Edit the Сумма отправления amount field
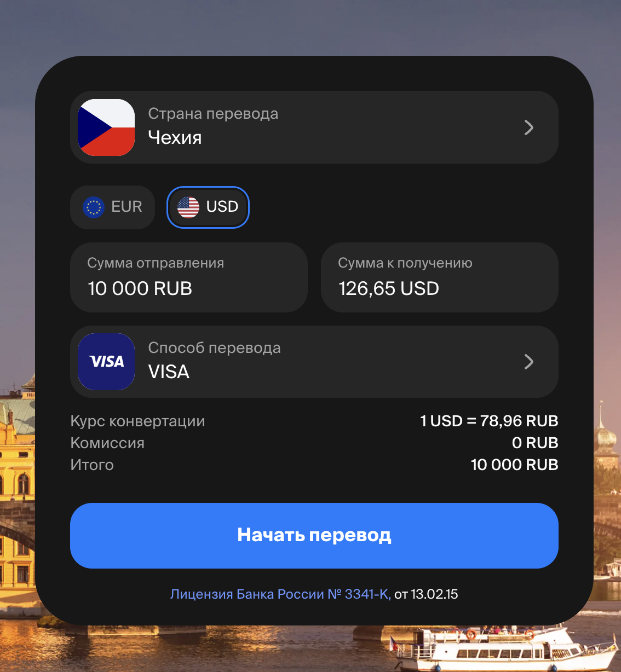Viewport: 621px width, 672px height. coord(189,277)
